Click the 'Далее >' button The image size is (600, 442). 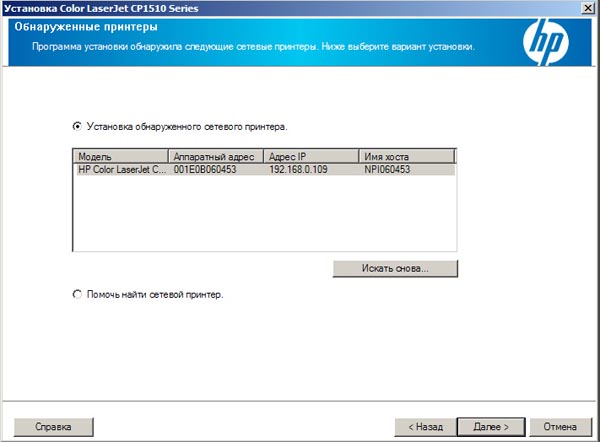(x=491, y=427)
